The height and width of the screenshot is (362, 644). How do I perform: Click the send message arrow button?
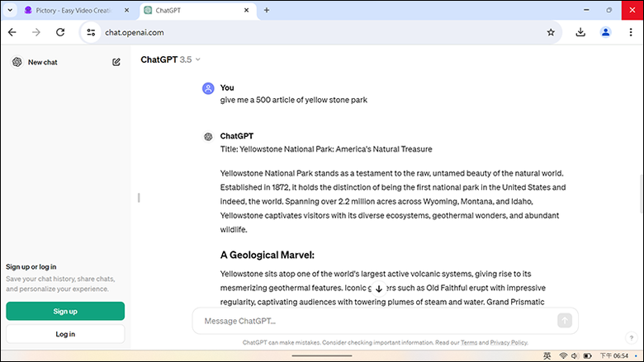564,321
